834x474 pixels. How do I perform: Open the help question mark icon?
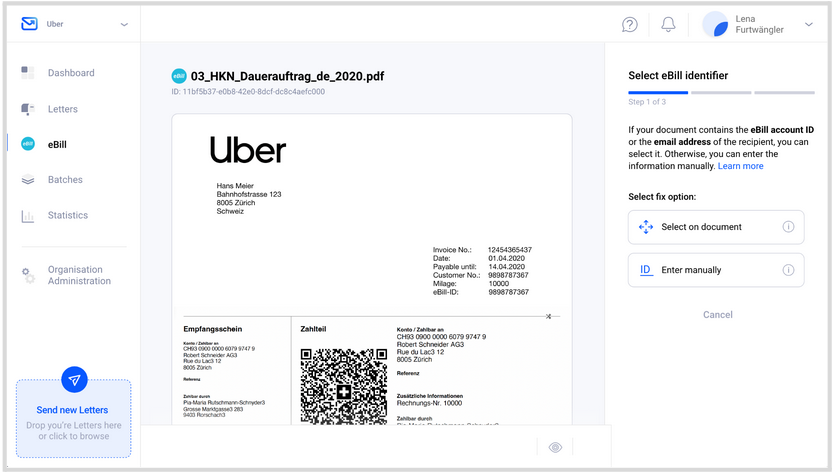pos(630,24)
